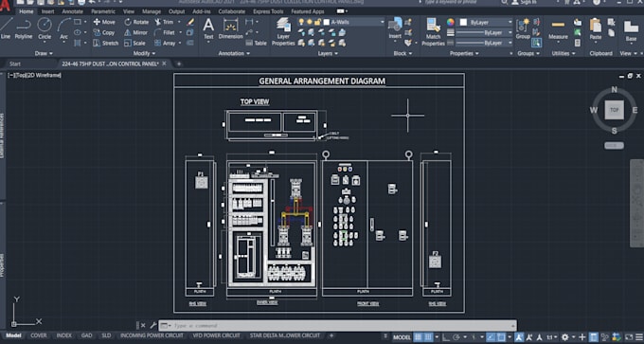Screen dimensions: 644x344
Task: Click the Copy tool
Action: 104,32
